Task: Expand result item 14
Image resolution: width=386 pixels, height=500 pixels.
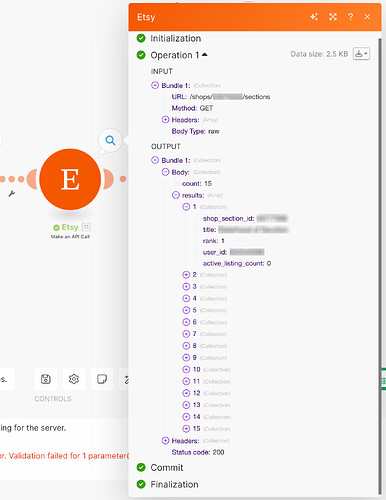Action: [x=186, y=417]
